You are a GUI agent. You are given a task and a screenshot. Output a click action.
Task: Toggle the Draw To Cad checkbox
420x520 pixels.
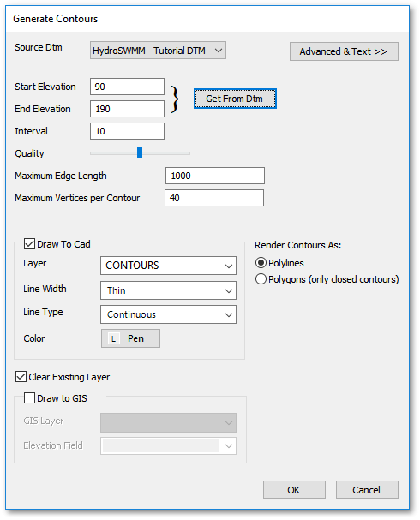(x=29, y=244)
